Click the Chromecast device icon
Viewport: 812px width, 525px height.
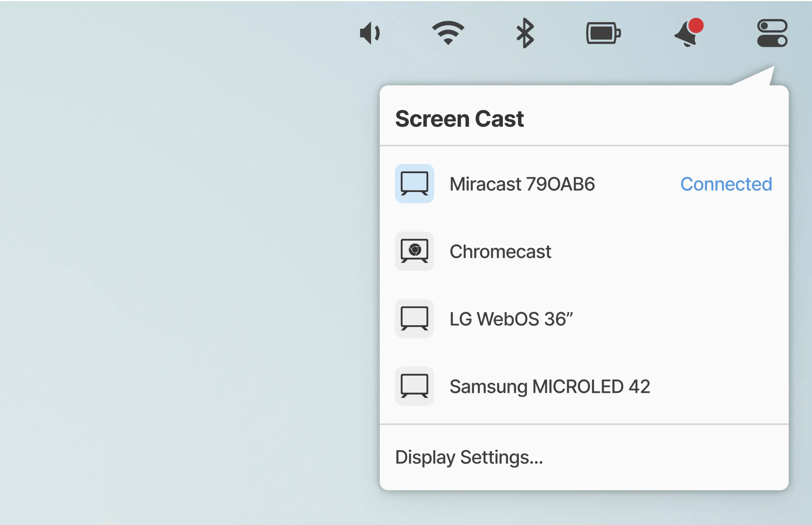[414, 251]
